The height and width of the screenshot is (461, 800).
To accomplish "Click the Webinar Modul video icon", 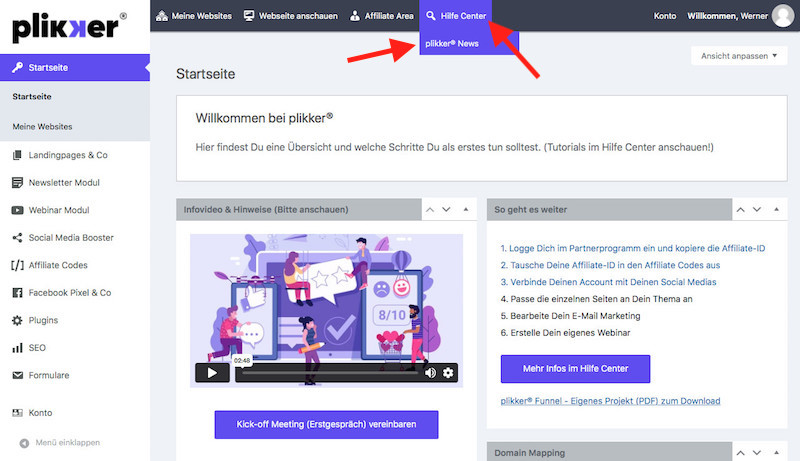I will [x=18, y=210].
